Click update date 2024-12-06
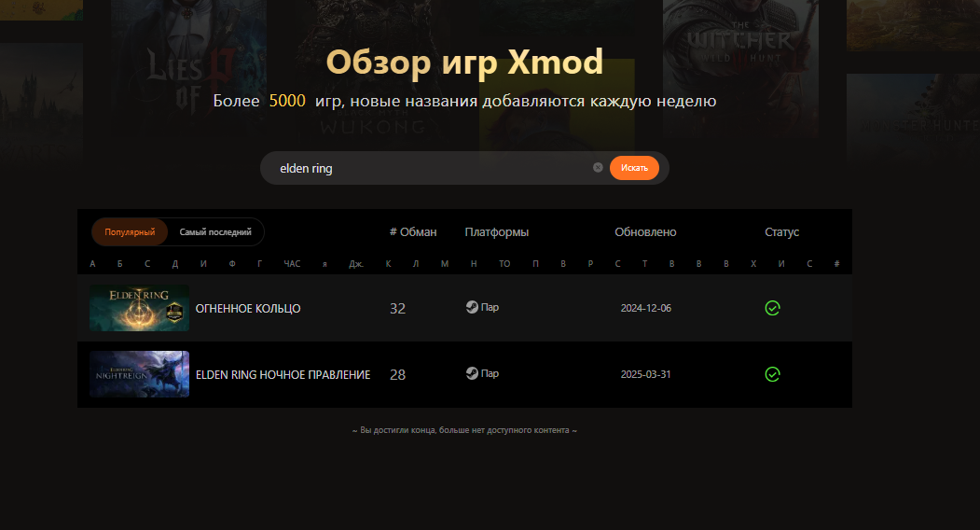 point(645,308)
